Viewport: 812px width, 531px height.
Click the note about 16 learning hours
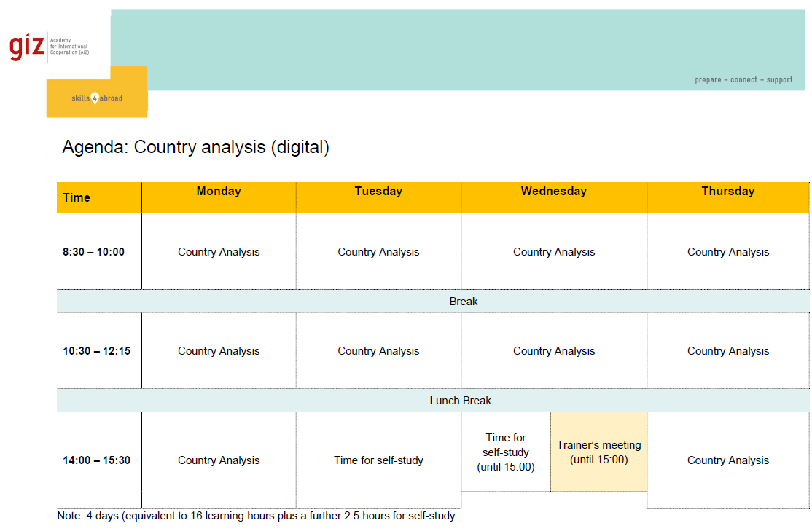click(256, 516)
